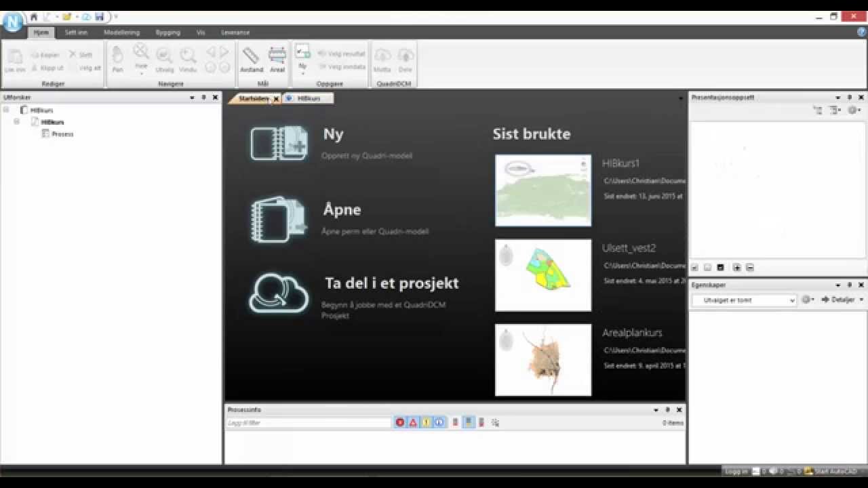This screenshot has height=488, width=868.
Task: Toggle the uncheck-all box in Presentasjonsoppsett footer
Action: (x=707, y=268)
